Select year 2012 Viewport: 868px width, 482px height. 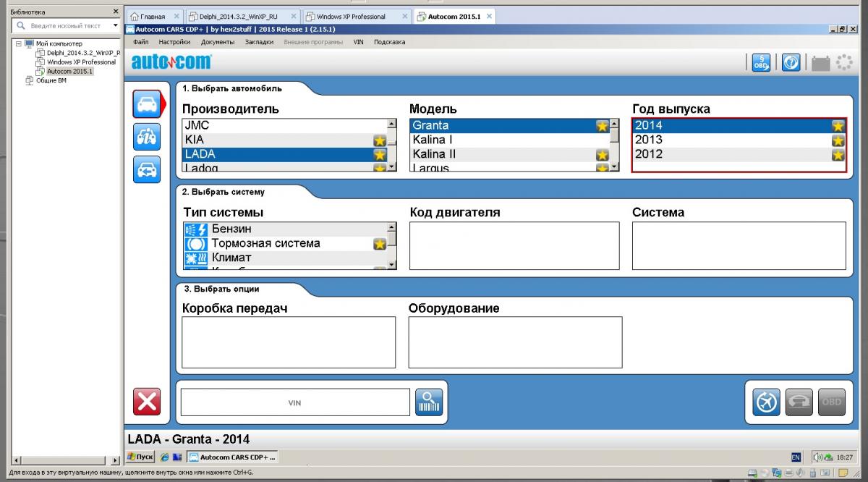(739, 155)
